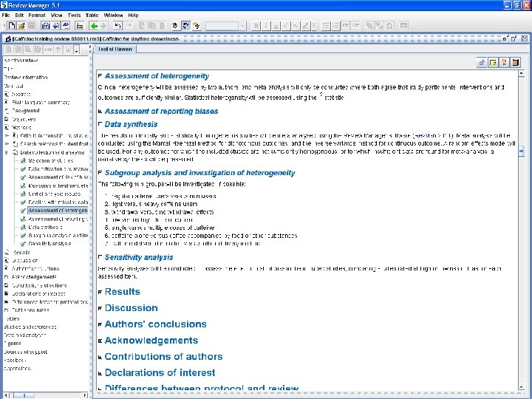Expand the Criteria for considering studies tree node
Image resolution: width=532 pixels, height=399 pixels.
pos(7,135)
